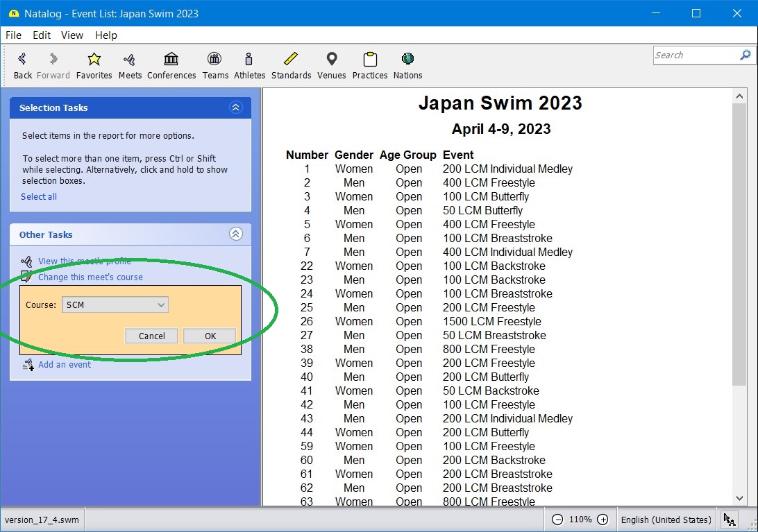
Task: Go to Teams in toolbar
Action: pos(215,60)
